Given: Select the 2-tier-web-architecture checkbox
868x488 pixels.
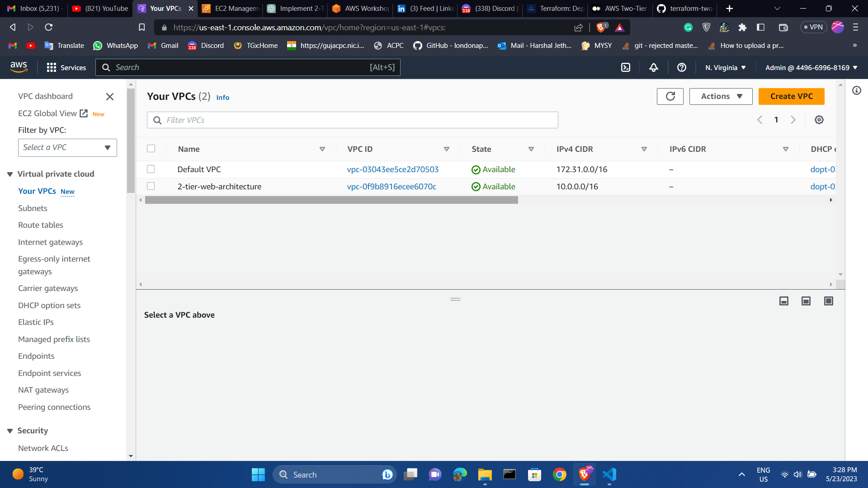Looking at the screenshot, I should 151,186.
